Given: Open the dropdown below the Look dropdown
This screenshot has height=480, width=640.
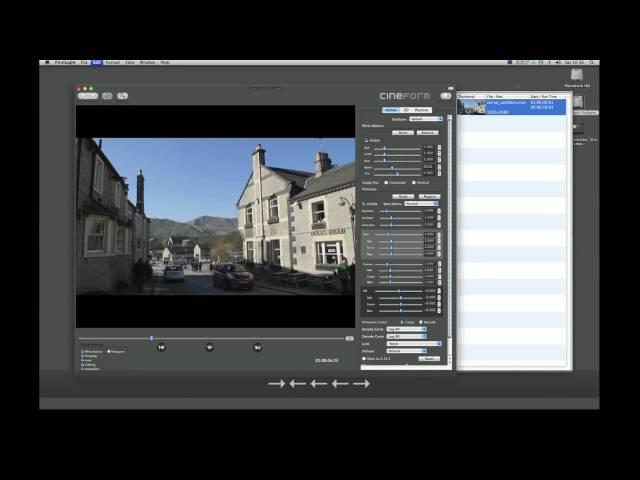Looking at the screenshot, I should pos(407,351).
